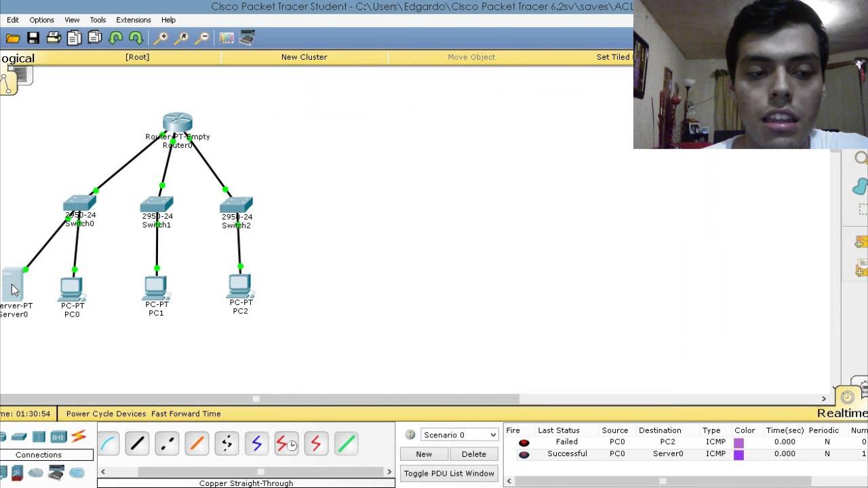This screenshot has height=488, width=868.
Task: Open the Extensions menu
Action: point(134,20)
